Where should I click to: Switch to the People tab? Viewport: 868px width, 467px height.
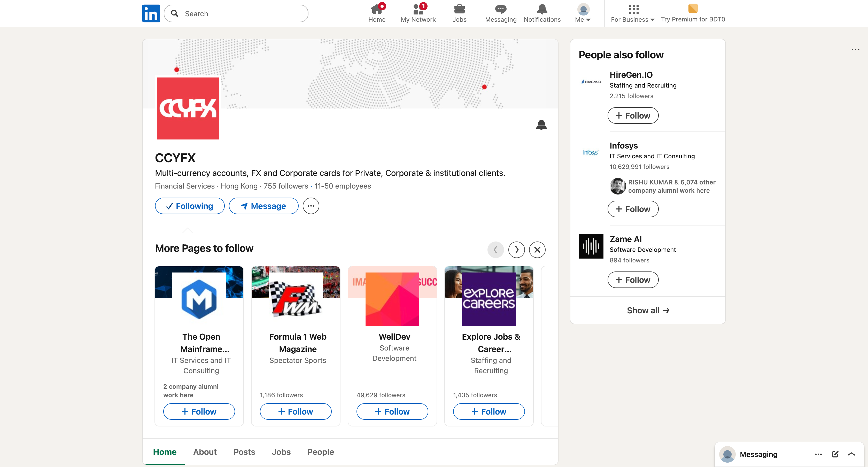coord(320,452)
